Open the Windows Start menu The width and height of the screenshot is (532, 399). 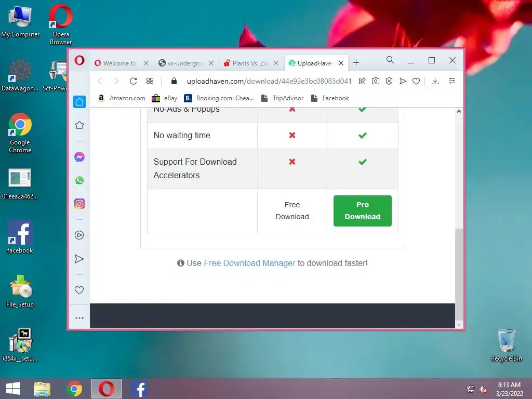tap(13, 389)
